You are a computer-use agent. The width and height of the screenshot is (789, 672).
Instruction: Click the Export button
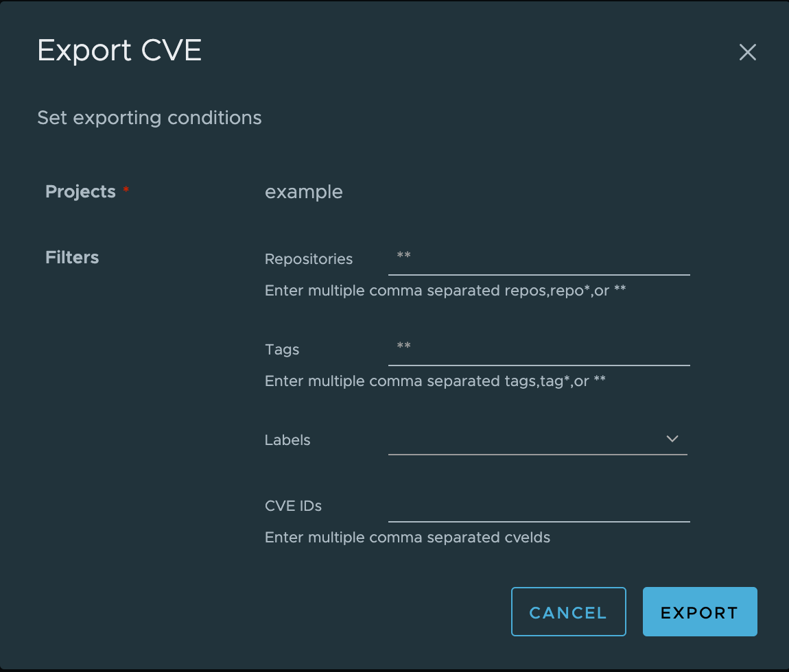[x=700, y=612]
